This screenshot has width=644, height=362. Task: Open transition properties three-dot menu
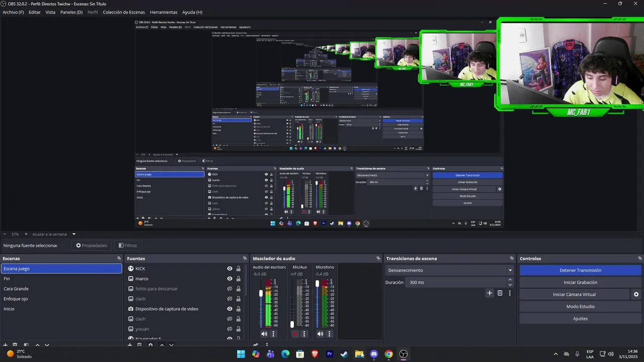click(510, 293)
